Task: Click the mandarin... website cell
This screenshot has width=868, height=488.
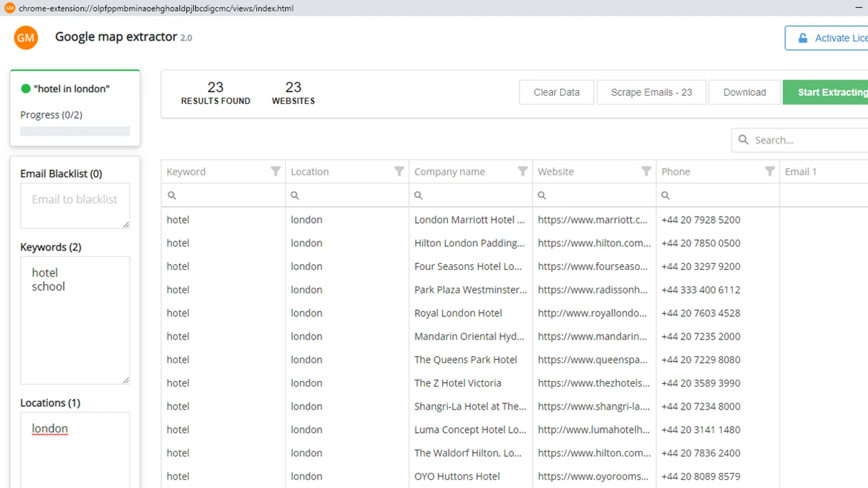Action: [594, 336]
